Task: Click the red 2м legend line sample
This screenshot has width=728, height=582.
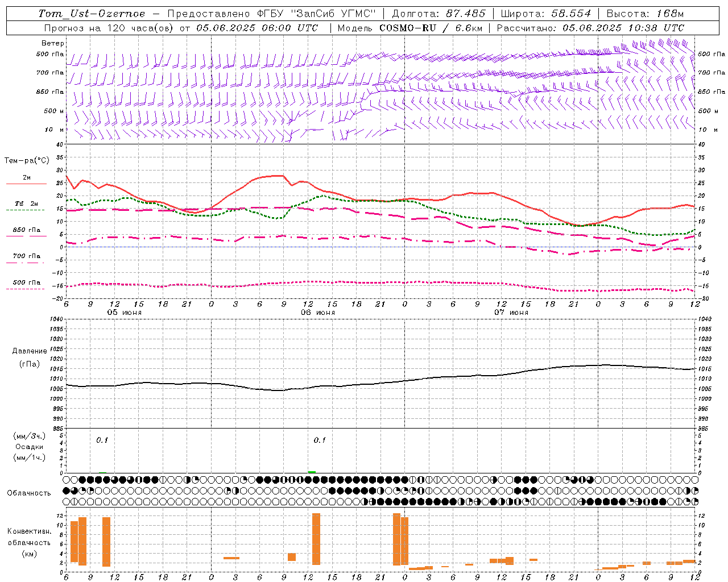Action: 26,184
